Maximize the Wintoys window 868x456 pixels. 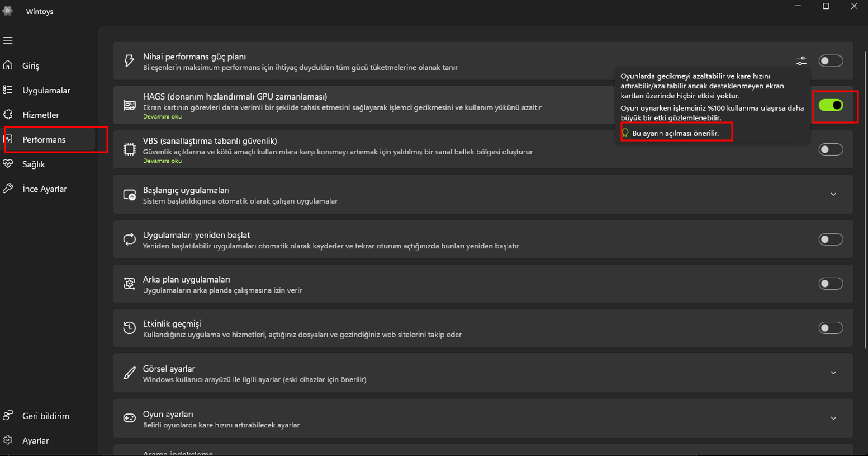click(826, 6)
